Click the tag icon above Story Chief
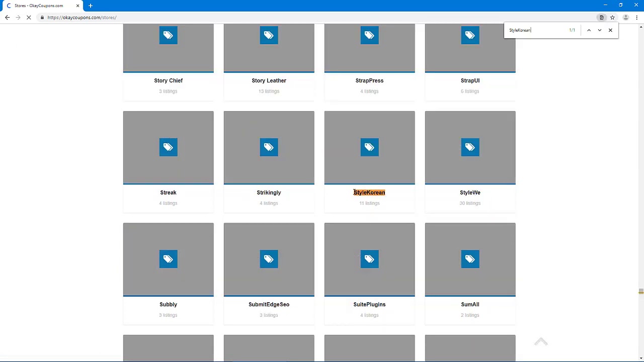 (x=168, y=35)
